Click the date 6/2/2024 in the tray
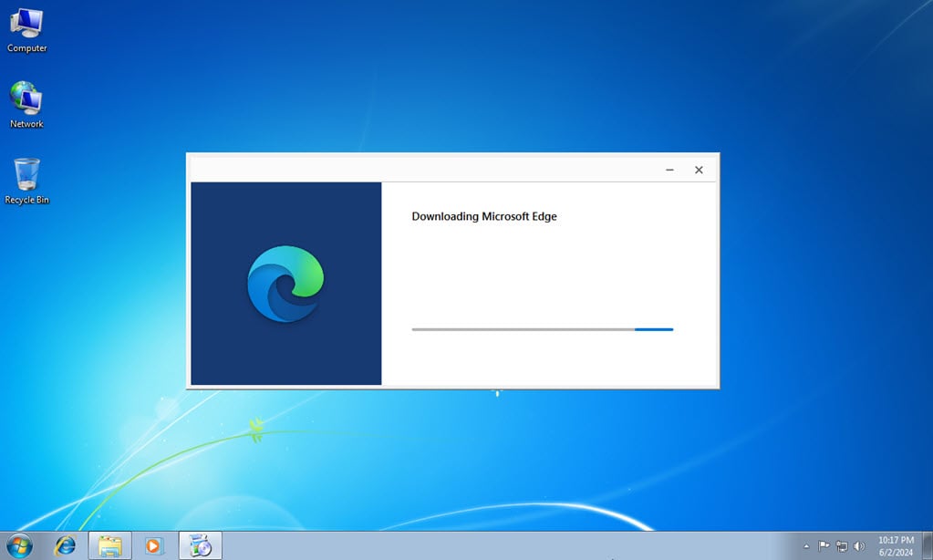The image size is (933, 560). click(x=895, y=552)
